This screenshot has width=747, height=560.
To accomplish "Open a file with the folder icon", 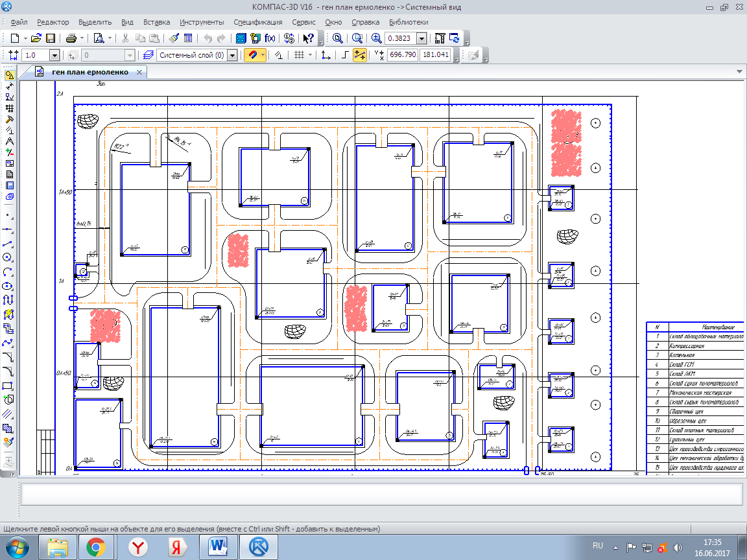I will 36,38.
